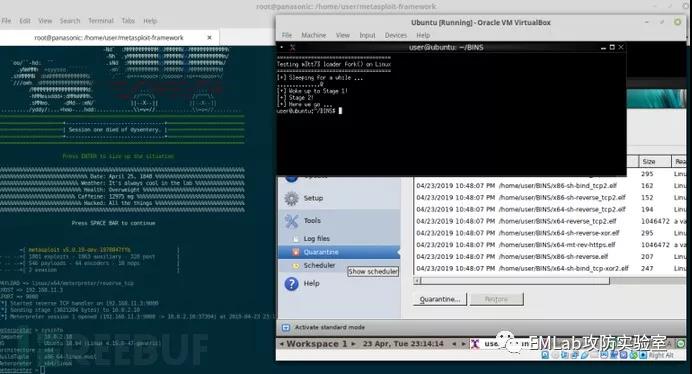Select row x86-sh-bind_tcp2.elf

[x=550, y=186]
